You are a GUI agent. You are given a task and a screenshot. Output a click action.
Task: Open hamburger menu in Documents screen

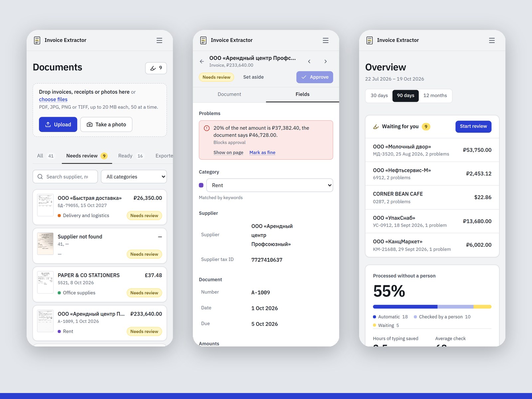tap(159, 40)
